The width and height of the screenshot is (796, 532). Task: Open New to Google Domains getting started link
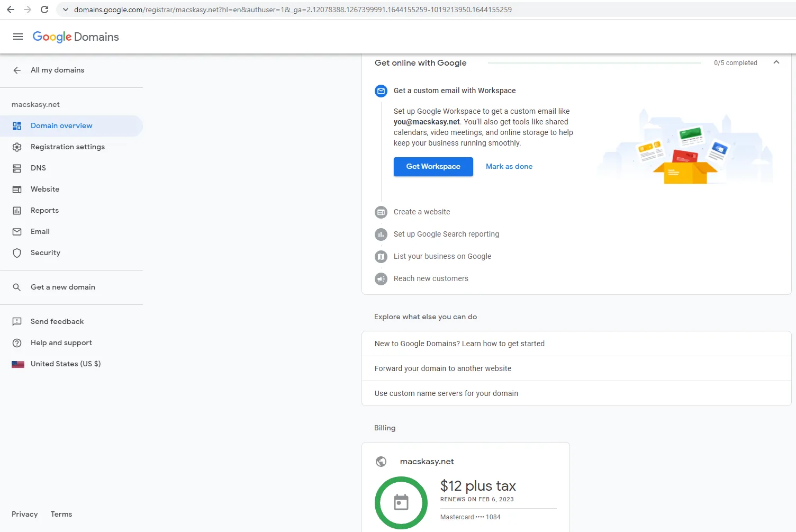click(576, 344)
